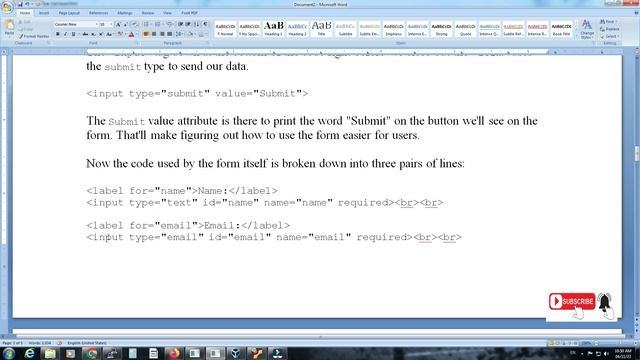Apply the Quote style

tap(465, 29)
